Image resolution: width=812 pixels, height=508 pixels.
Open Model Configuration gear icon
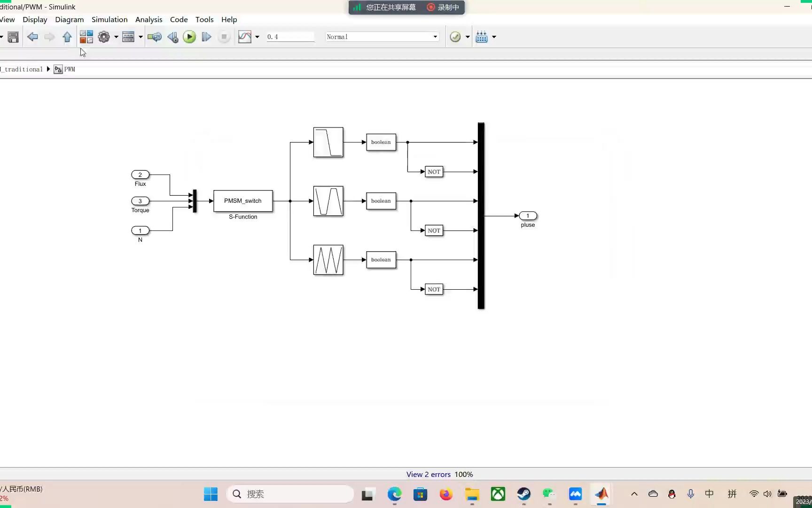104,37
